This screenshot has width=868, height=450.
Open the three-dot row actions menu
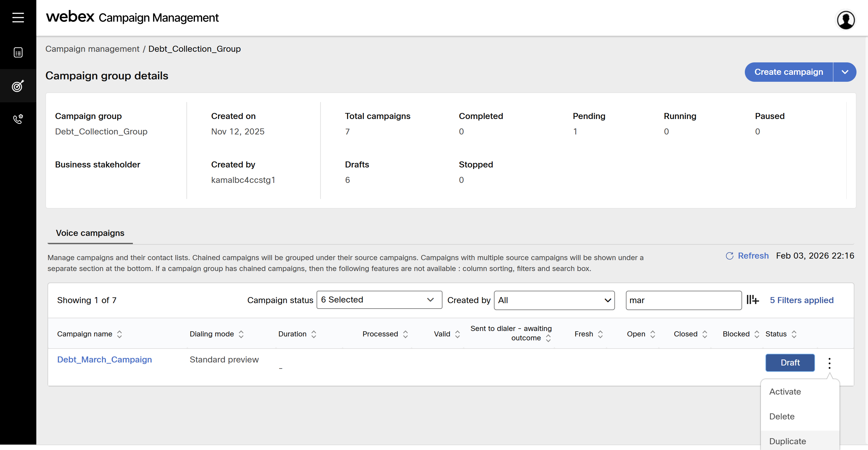[x=829, y=363]
